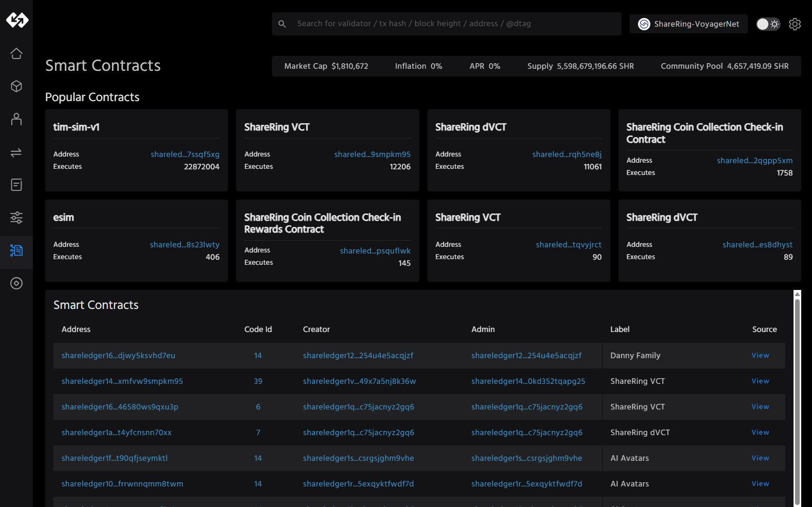Click the ShareRing network logo icon
The image size is (812, 507).
[x=644, y=24]
